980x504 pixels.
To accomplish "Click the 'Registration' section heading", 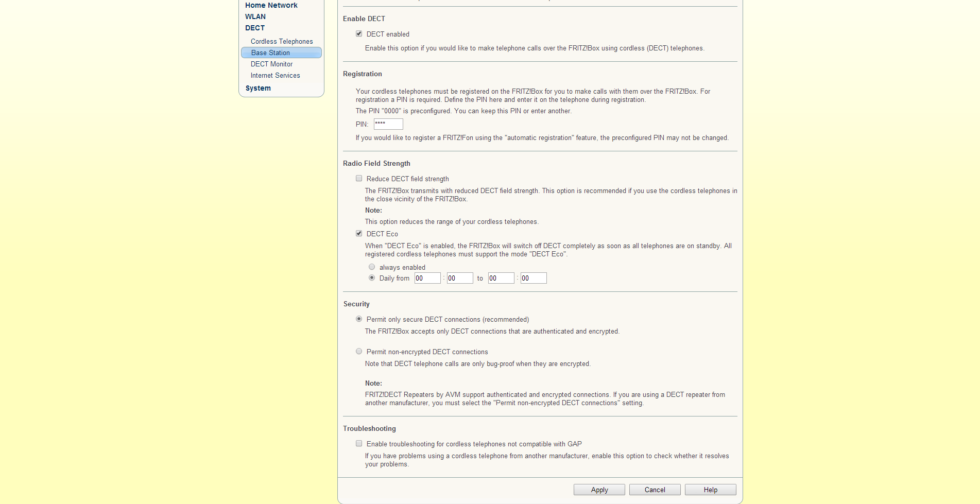I will pyautogui.click(x=363, y=74).
